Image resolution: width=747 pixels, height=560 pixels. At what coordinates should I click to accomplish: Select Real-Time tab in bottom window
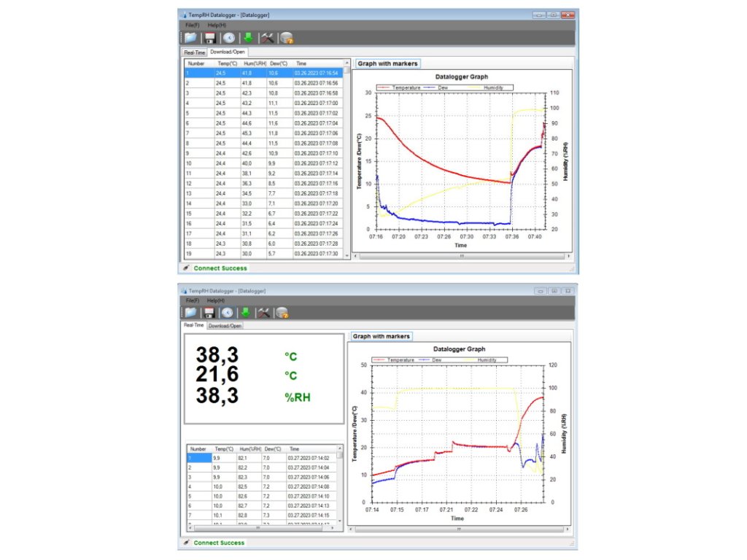(194, 324)
